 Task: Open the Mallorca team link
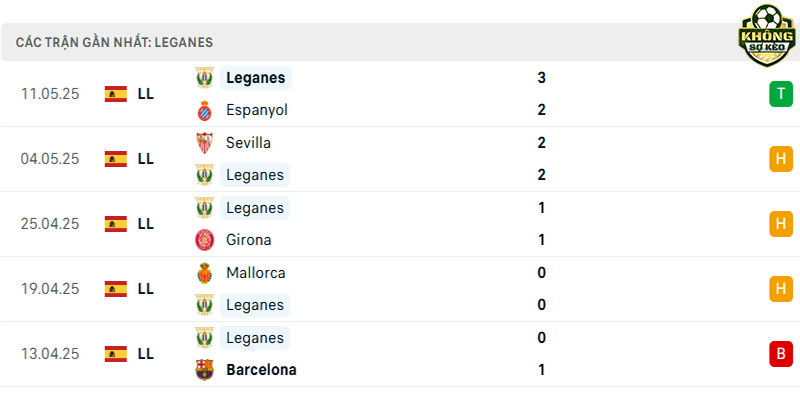(x=256, y=273)
